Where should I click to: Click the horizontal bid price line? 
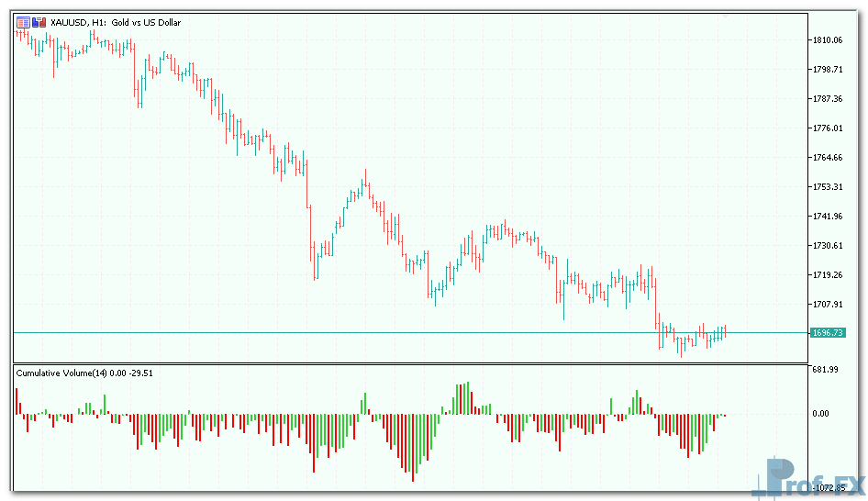(x=367, y=331)
